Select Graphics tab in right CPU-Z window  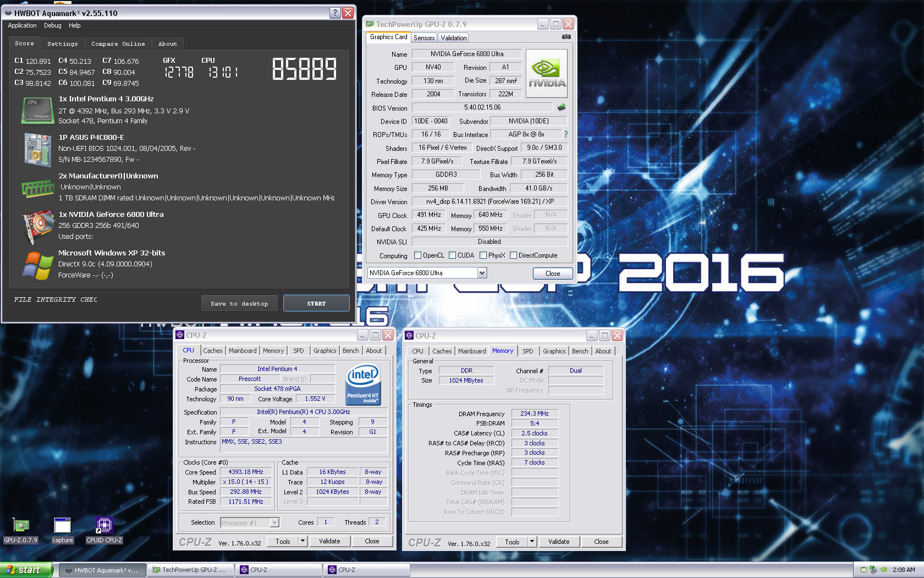click(554, 351)
